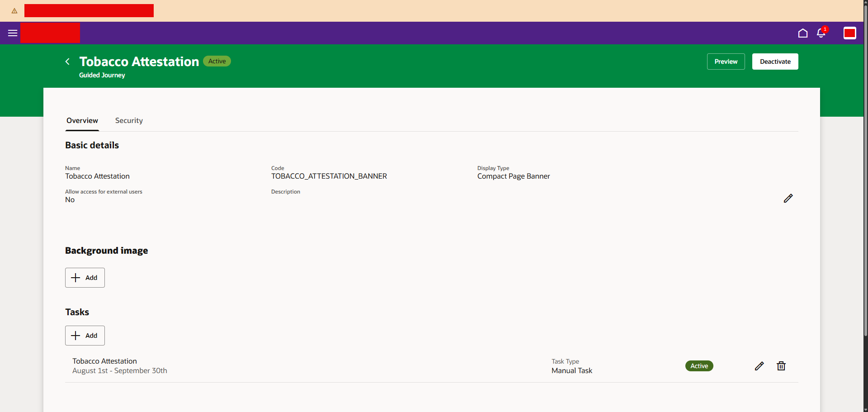868x412 pixels.
Task: Click the Compact Page Banner value
Action: tap(514, 176)
